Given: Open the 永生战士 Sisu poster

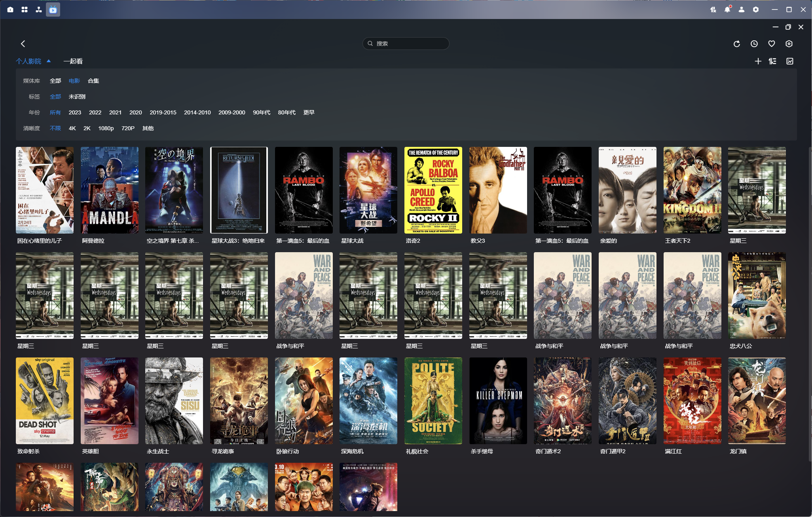Looking at the screenshot, I should (x=174, y=401).
